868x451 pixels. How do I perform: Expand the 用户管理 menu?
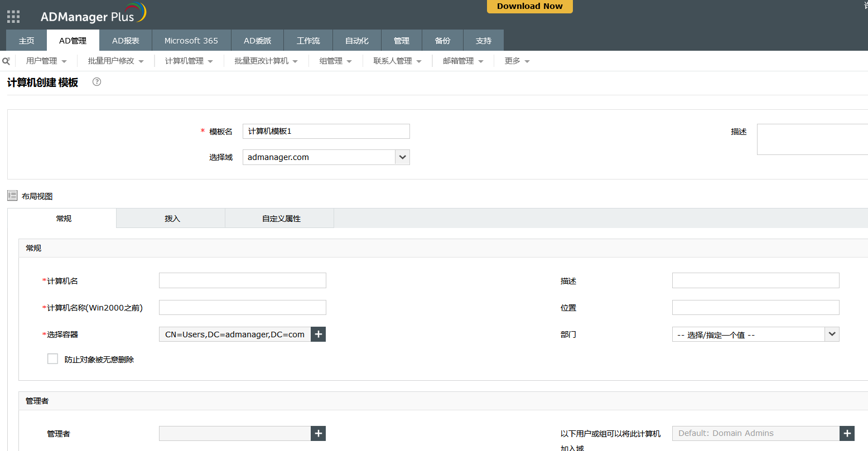(x=46, y=61)
